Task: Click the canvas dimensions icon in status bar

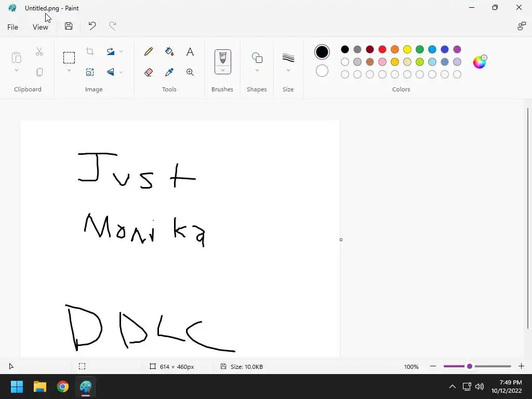Action: (x=153, y=366)
